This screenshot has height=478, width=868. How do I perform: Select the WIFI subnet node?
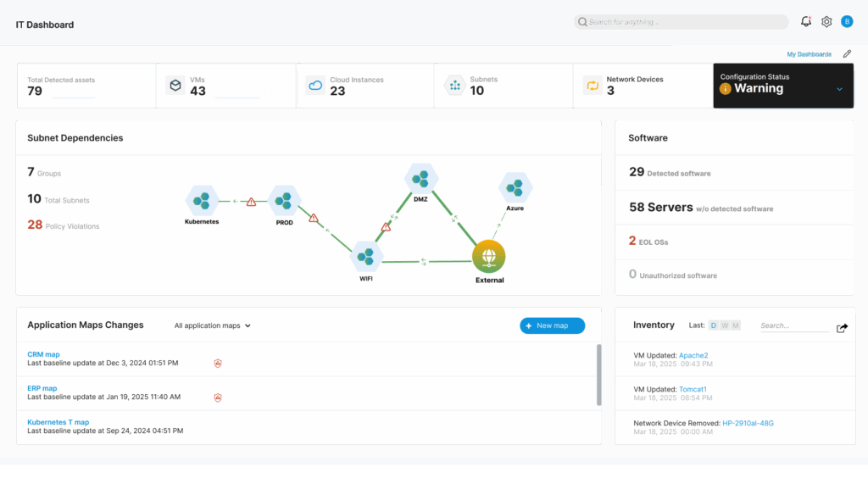(366, 257)
